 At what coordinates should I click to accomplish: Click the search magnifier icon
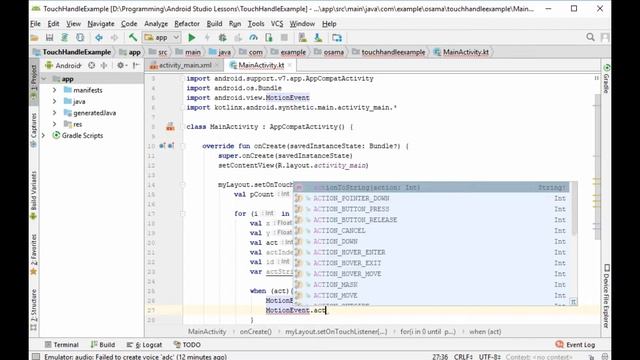pyautogui.click(x=590, y=38)
